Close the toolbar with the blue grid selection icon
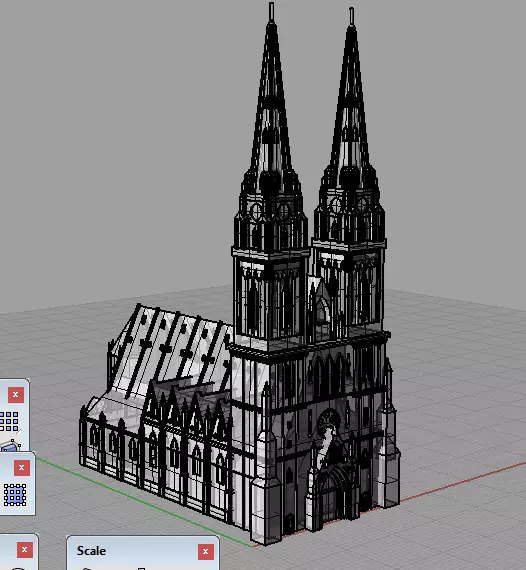The width and height of the screenshot is (526, 570). point(21,468)
